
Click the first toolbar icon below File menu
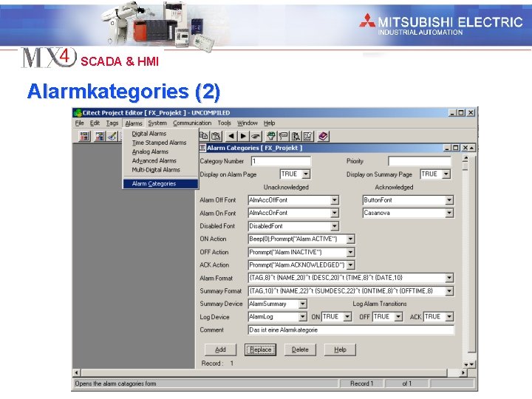84,137
